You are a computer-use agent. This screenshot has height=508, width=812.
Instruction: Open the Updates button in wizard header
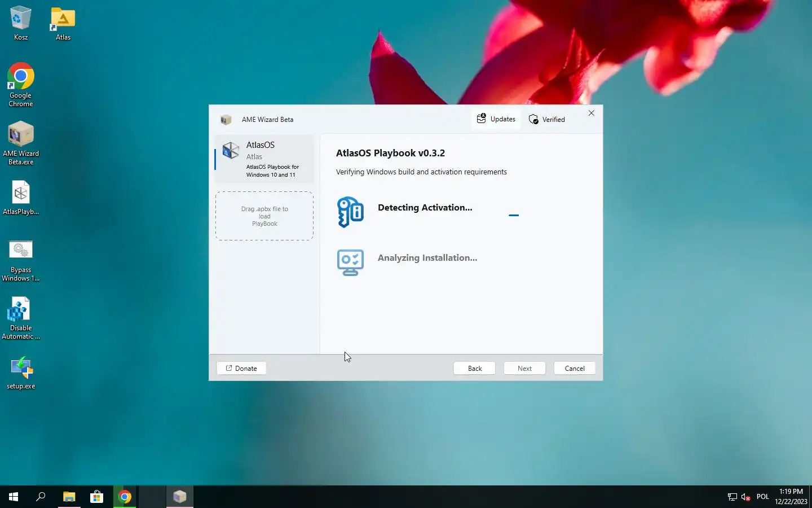(496, 119)
